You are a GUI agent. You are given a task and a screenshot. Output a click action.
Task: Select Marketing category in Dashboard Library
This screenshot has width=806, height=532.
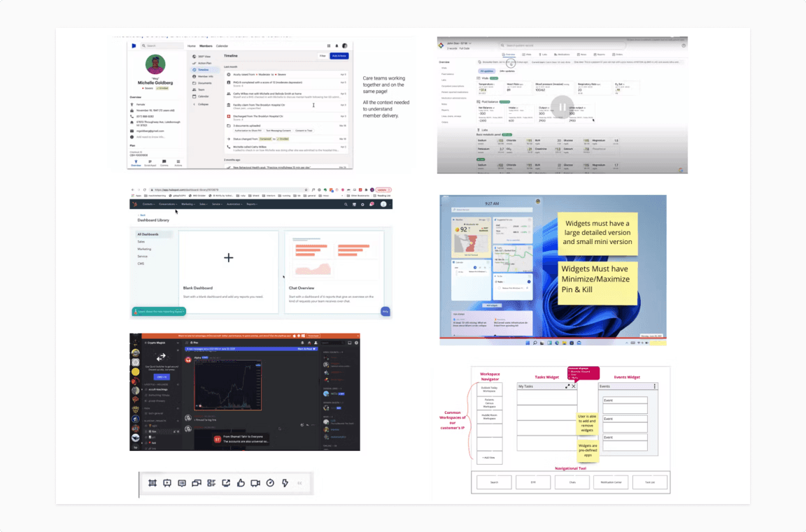coord(144,249)
